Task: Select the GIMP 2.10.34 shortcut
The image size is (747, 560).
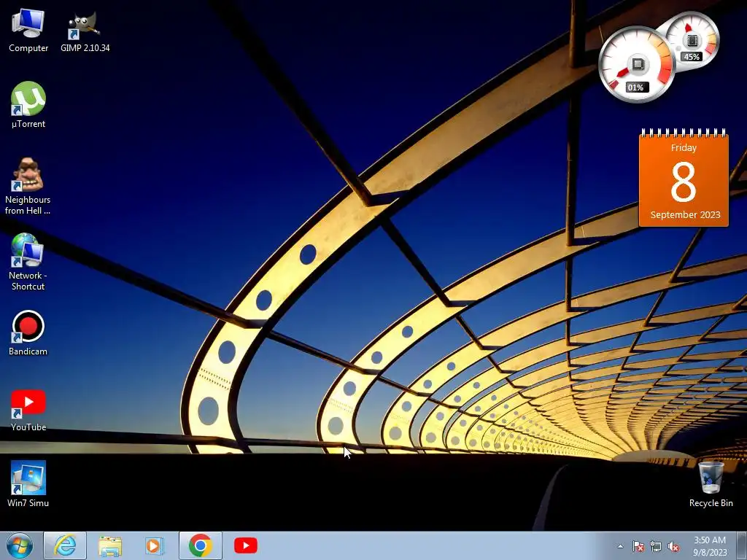Action: click(x=85, y=31)
